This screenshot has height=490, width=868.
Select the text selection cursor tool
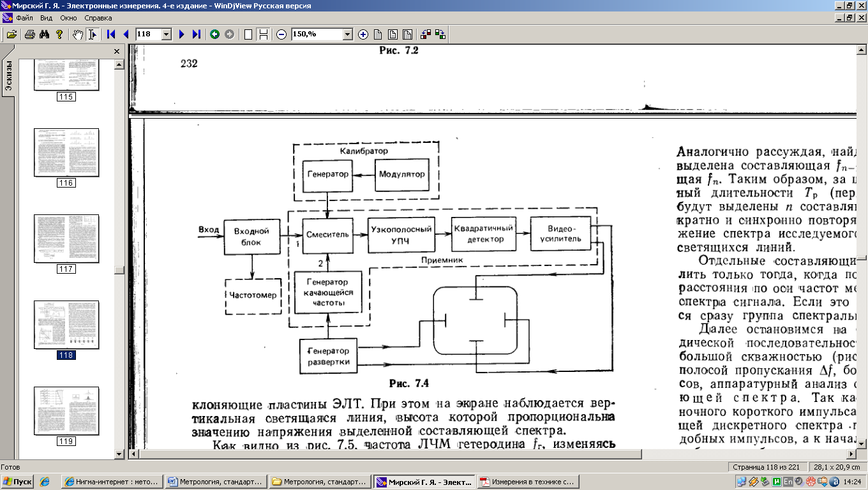(x=93, y=34)
